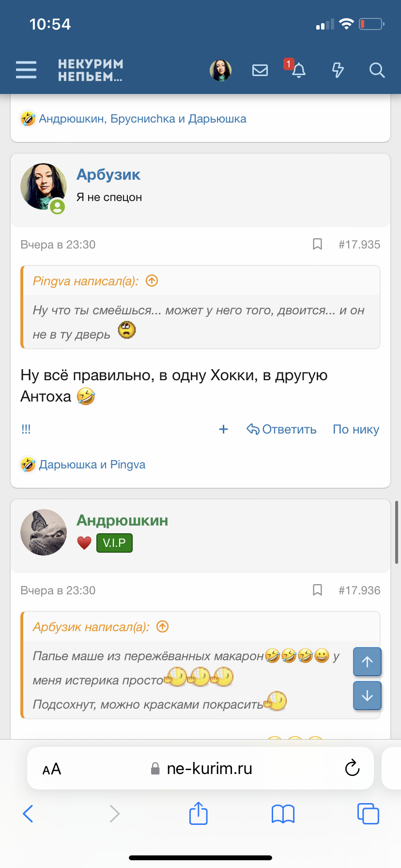Bookmark Андрюшкин's post #17.936
401x868 pixels.
tap(317, 590)
